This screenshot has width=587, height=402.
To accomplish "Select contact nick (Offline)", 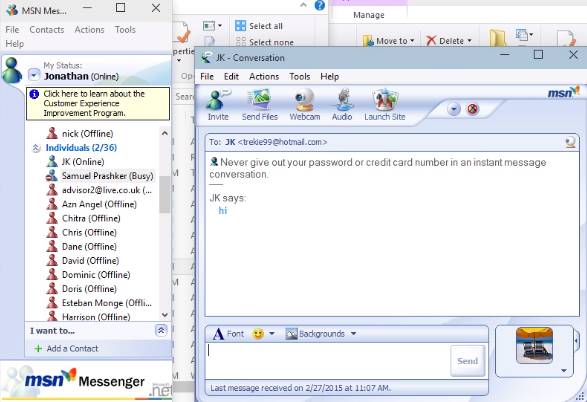I will click(80, 134).
